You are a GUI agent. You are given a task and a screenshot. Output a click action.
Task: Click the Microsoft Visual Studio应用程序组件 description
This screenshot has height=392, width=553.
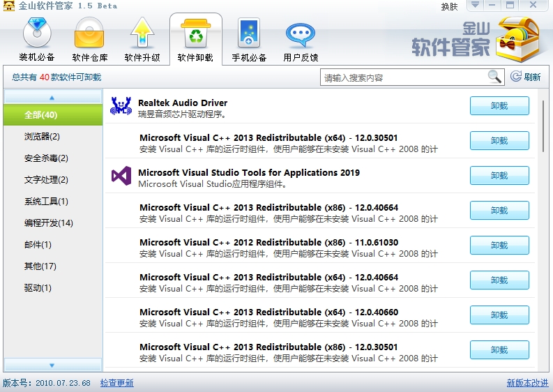(x=212, y=184)
